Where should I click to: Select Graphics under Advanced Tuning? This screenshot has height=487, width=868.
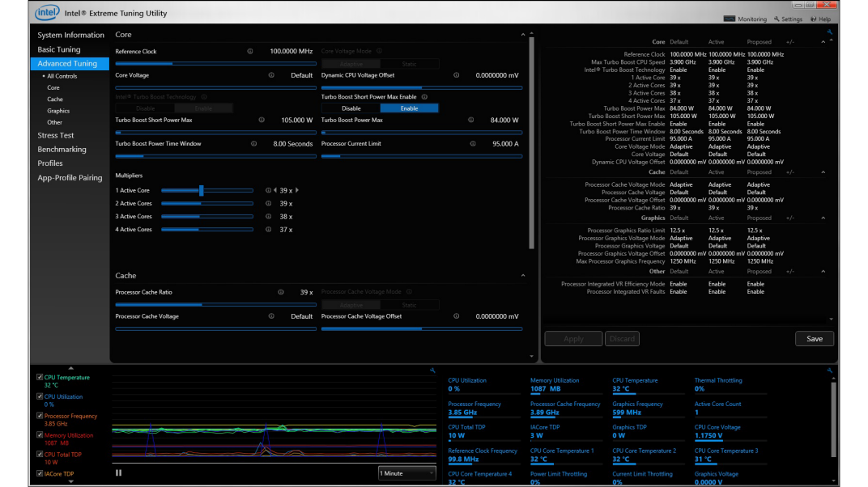click(x=58, y=111)
